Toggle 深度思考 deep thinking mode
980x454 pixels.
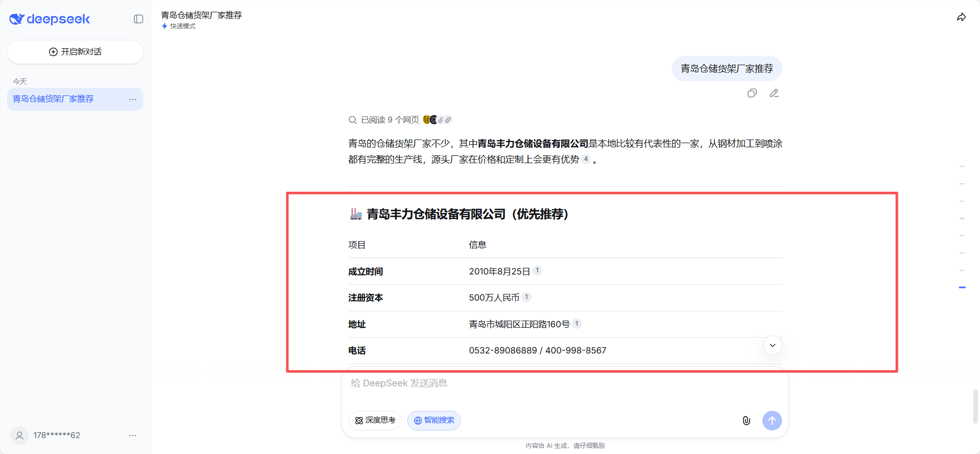pos(376,421)
